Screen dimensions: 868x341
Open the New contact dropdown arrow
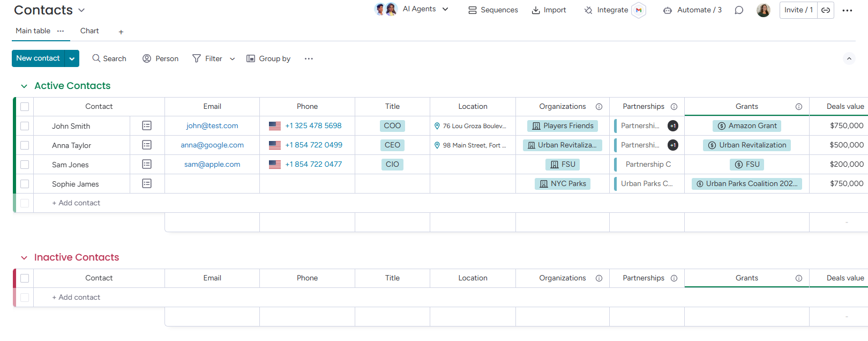pyautogui.click(x=72, y=58)
